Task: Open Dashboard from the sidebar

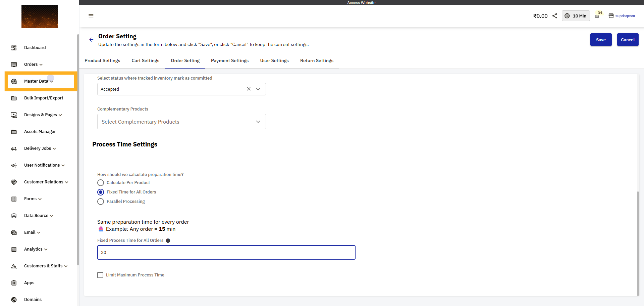Action: tap(35, 48)
